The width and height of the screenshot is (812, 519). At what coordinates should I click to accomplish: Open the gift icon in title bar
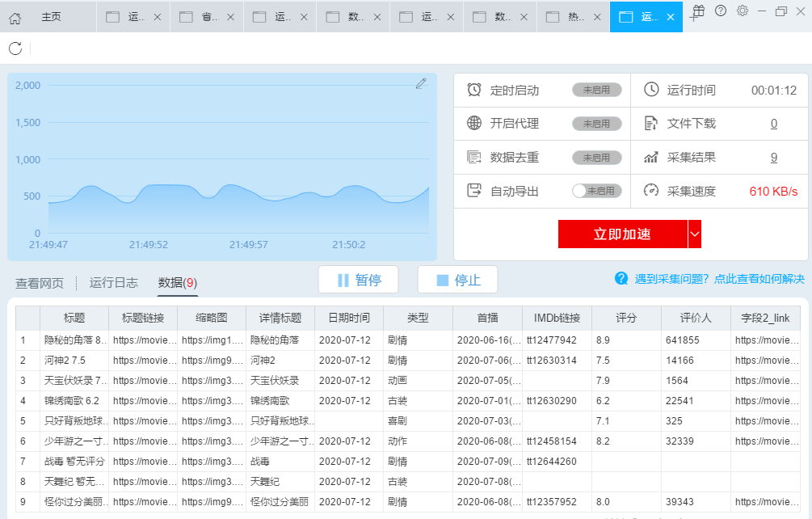699,11
